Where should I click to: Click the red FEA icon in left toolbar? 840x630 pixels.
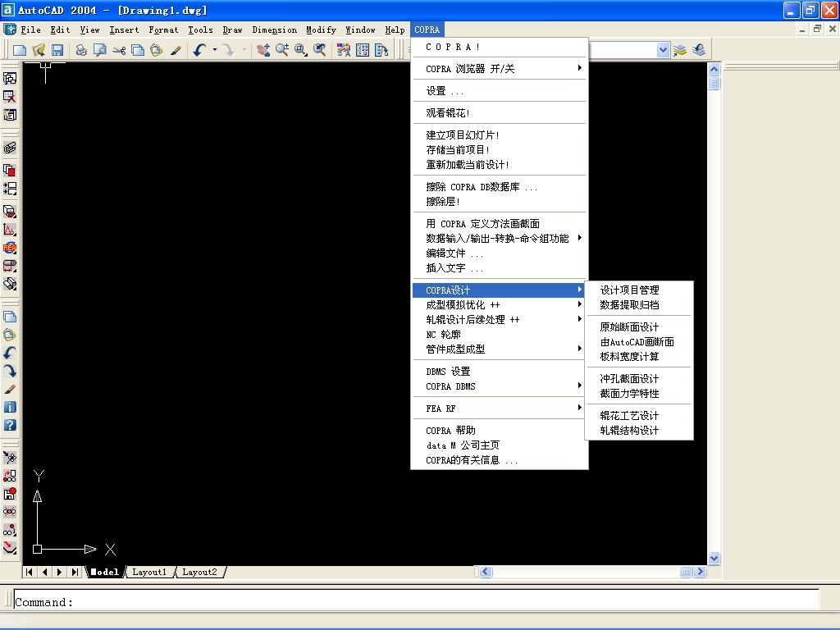[10, 248]
